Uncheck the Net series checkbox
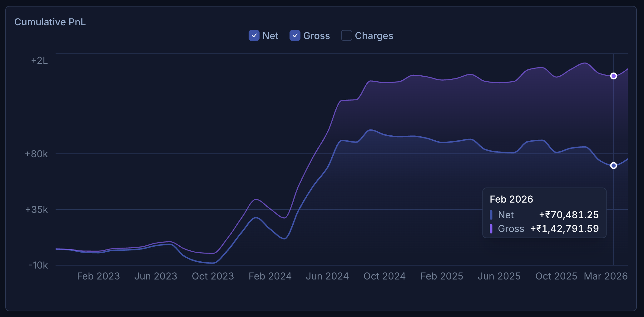Image resolution: width=644 pixels, height=317 pixels. (x=254, y=36)
